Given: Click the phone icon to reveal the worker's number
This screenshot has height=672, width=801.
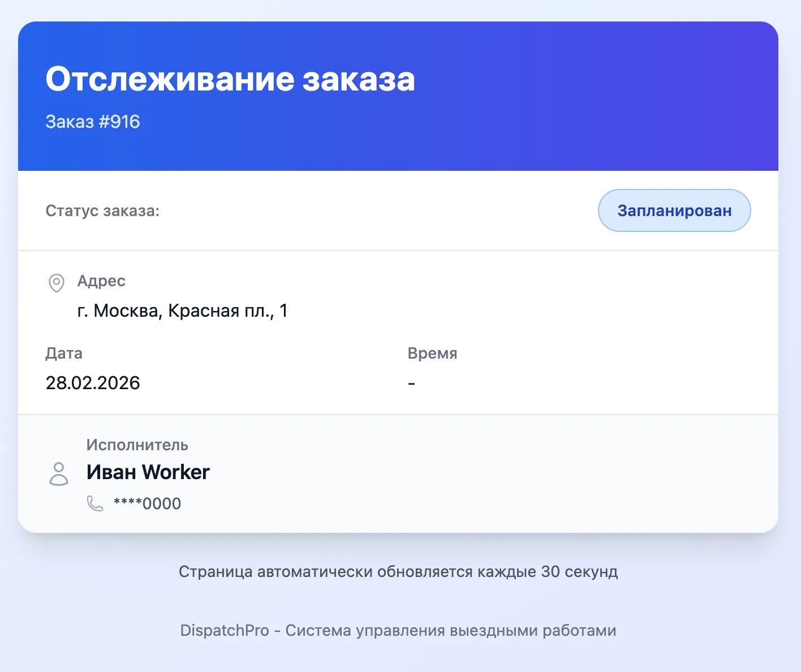Looking at the screenshot, I should (x=94, y=503).
